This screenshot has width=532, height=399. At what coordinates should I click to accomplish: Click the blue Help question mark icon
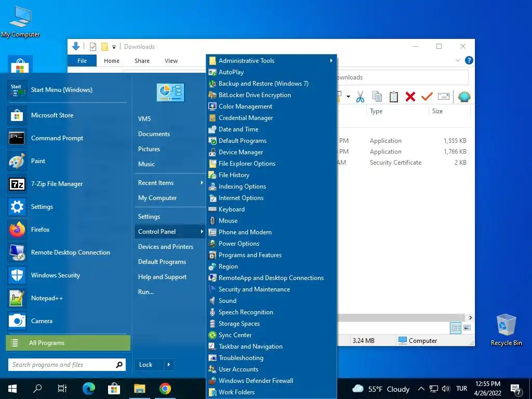[469, 60]
